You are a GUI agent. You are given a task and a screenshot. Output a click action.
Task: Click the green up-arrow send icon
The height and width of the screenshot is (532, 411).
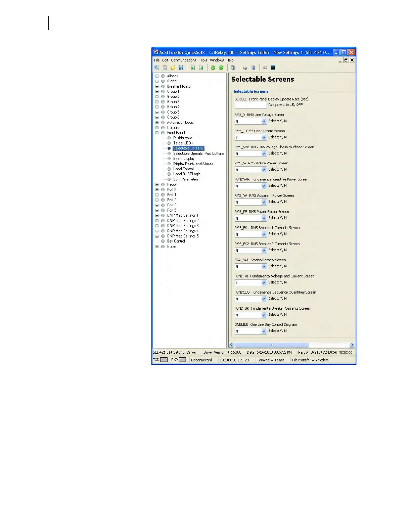[221, 68]
